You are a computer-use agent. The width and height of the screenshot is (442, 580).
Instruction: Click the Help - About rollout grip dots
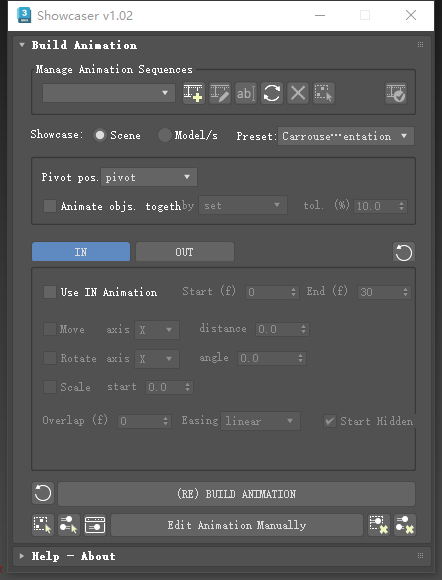tap(420, 556)
